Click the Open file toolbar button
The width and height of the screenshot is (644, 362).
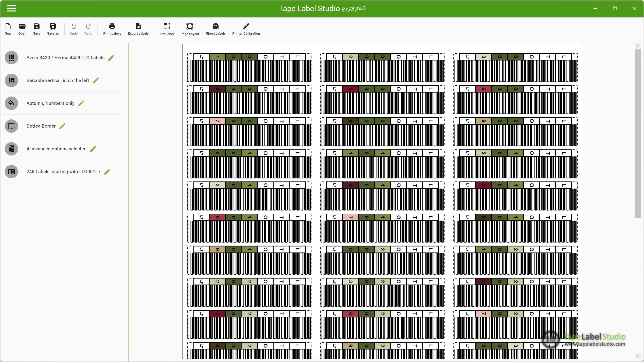(22, 29)
